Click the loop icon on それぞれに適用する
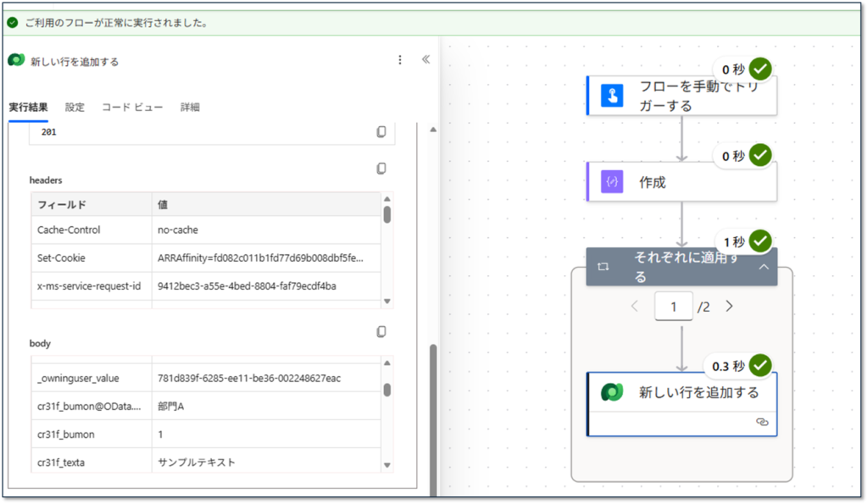Viewport: 868px width, 504px height. click(603, 266)
